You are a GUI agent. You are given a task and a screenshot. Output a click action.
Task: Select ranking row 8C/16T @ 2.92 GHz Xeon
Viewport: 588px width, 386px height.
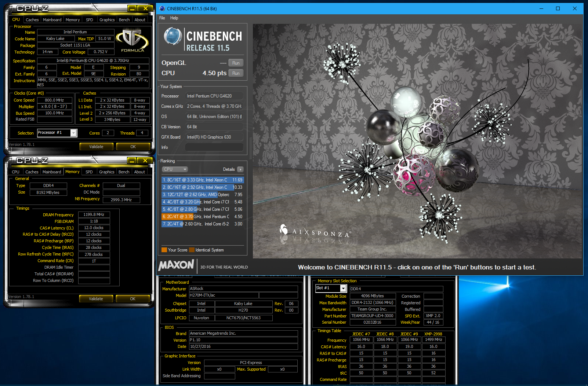(203, 187)
